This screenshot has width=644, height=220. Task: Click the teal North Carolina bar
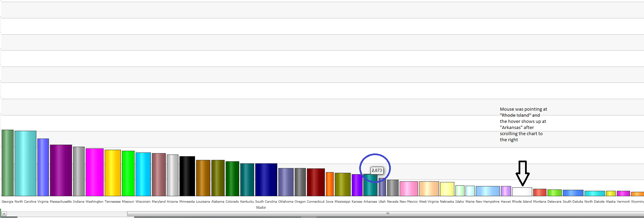coord(25,163)
